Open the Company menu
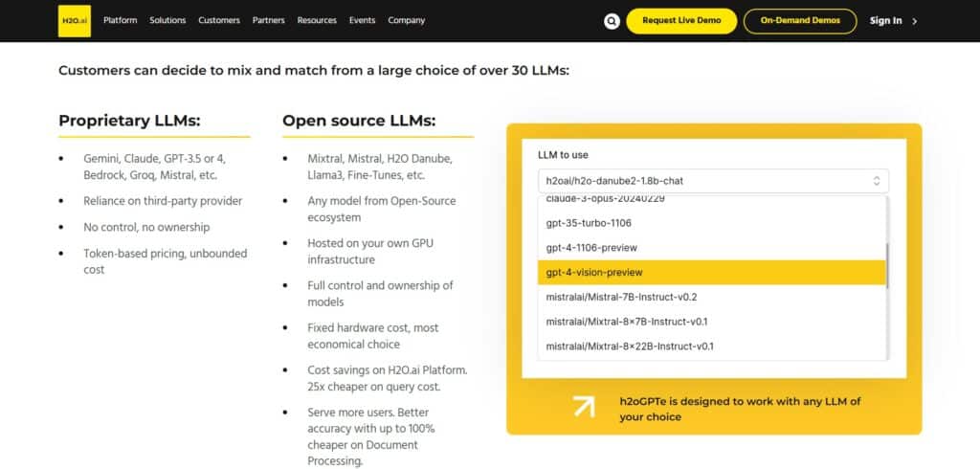Viewport: 980px width, 469px height. [x=406, y=21]
